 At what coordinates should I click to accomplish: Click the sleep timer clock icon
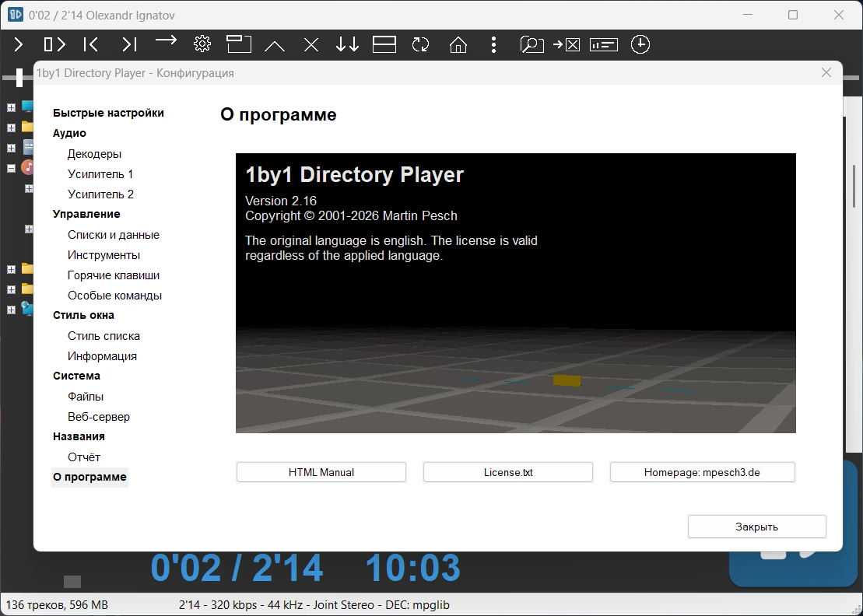pyautogui.click(x=640, y=44)
